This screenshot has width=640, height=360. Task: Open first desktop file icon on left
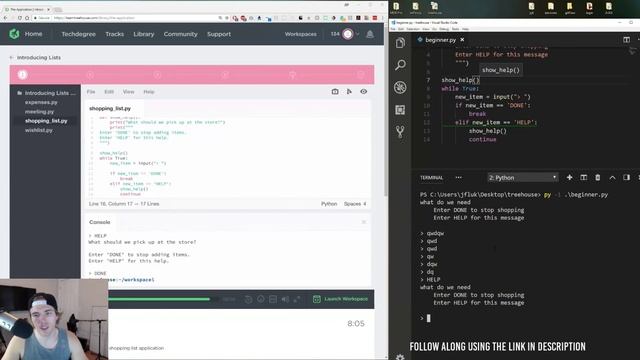click(396, 8)
